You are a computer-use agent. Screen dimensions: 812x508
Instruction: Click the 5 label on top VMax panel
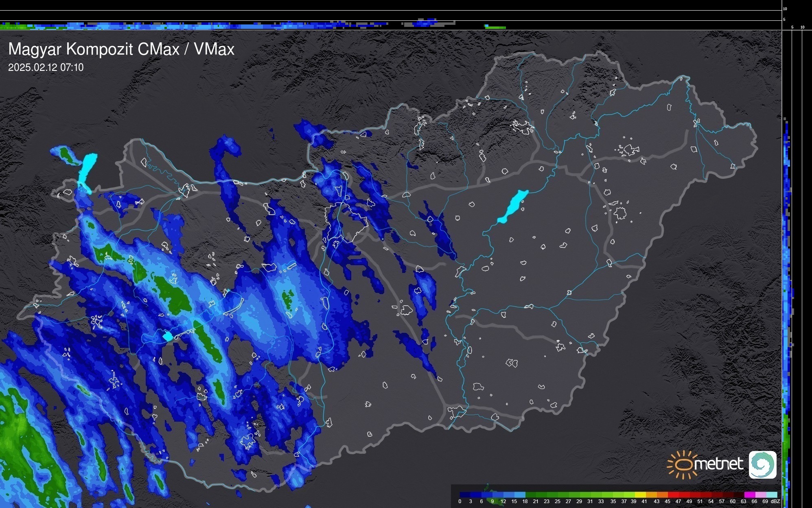(784, 19)
